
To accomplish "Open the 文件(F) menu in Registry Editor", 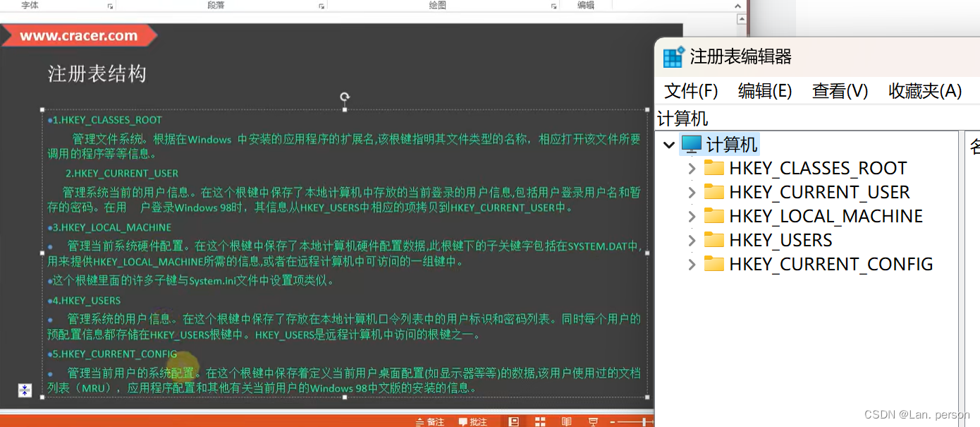I will click(x=690, y=91).
